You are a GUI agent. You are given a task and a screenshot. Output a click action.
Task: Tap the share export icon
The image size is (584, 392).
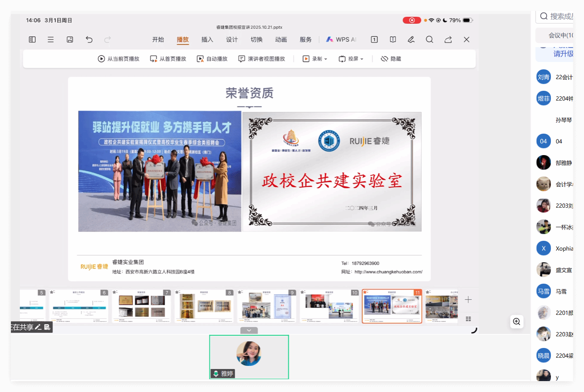(448, 39)
